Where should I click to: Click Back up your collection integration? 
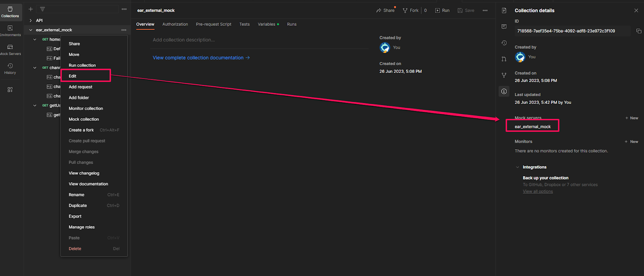point(545,178)
